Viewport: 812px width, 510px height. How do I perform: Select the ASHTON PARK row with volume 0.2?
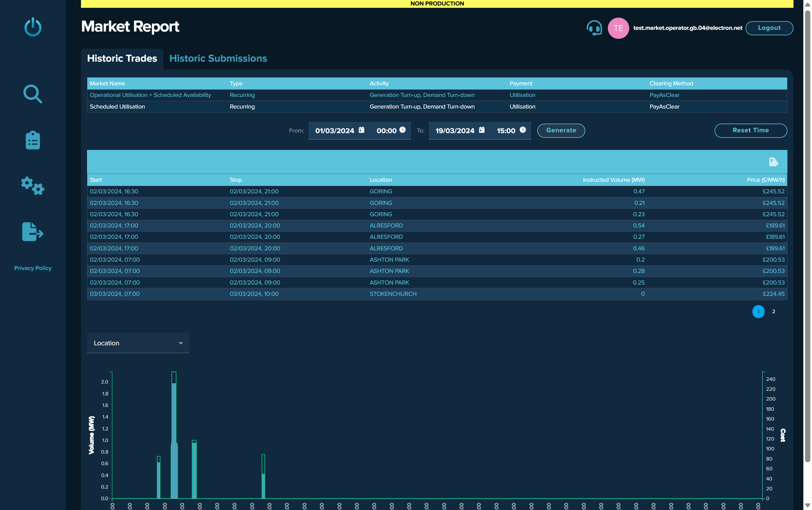[x=437, y=260]
